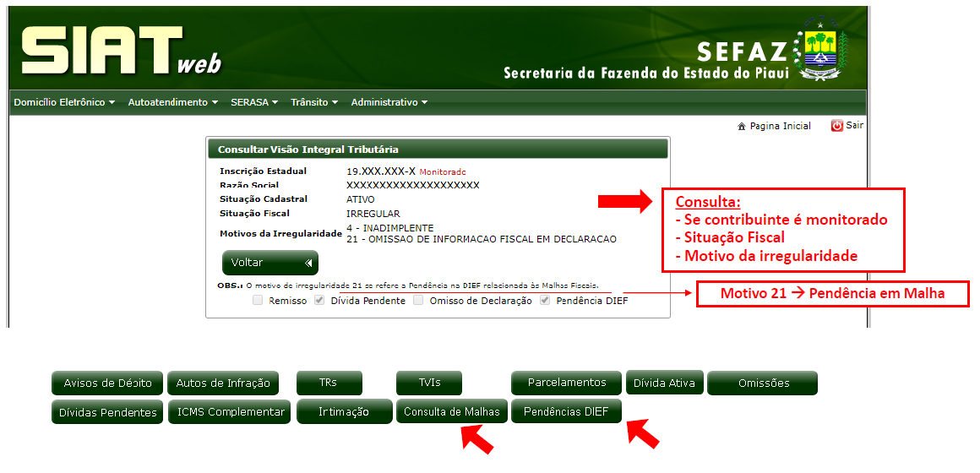Click the Motivos da Irregularidade label

(x=280, y=234)
